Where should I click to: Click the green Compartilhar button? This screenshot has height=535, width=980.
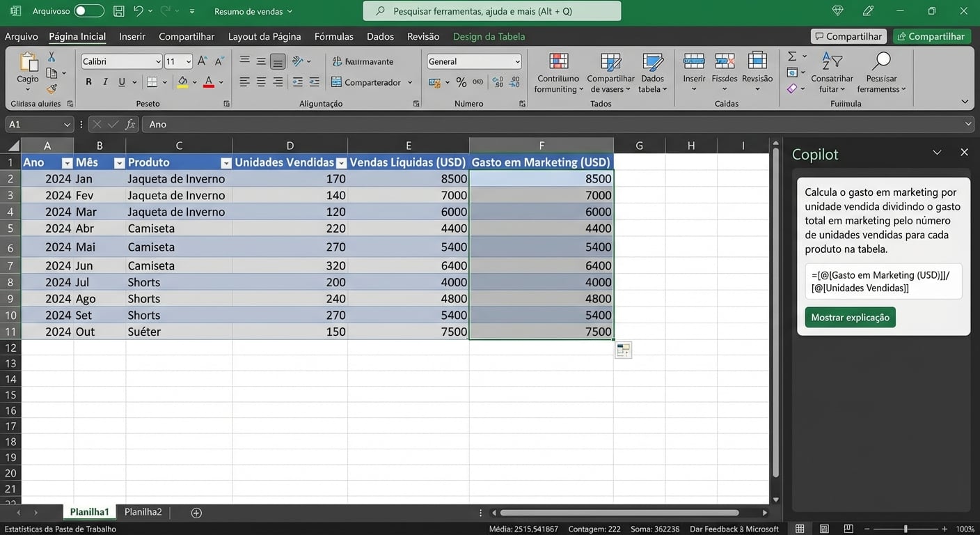[x=931, y=36]
